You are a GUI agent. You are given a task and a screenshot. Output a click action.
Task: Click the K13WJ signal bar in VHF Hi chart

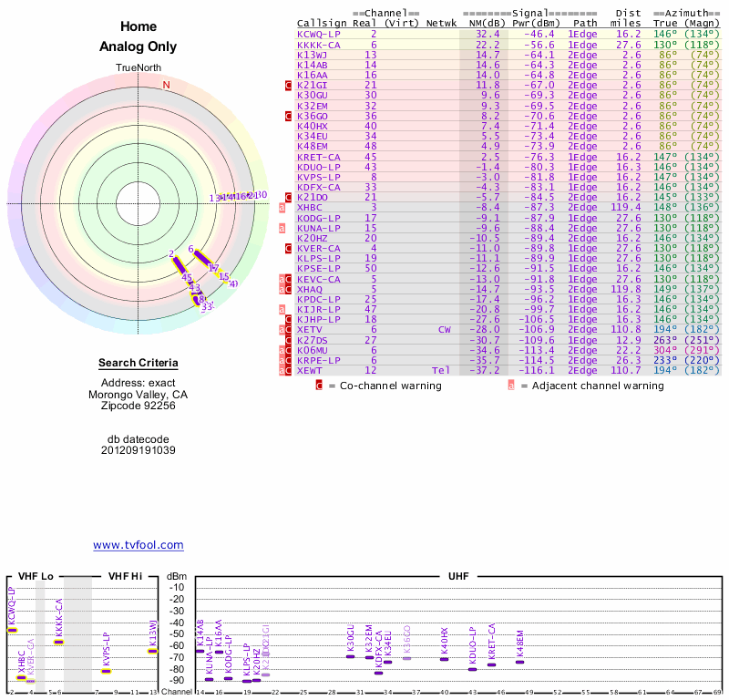pyautogui.click(x=152, y=651)
